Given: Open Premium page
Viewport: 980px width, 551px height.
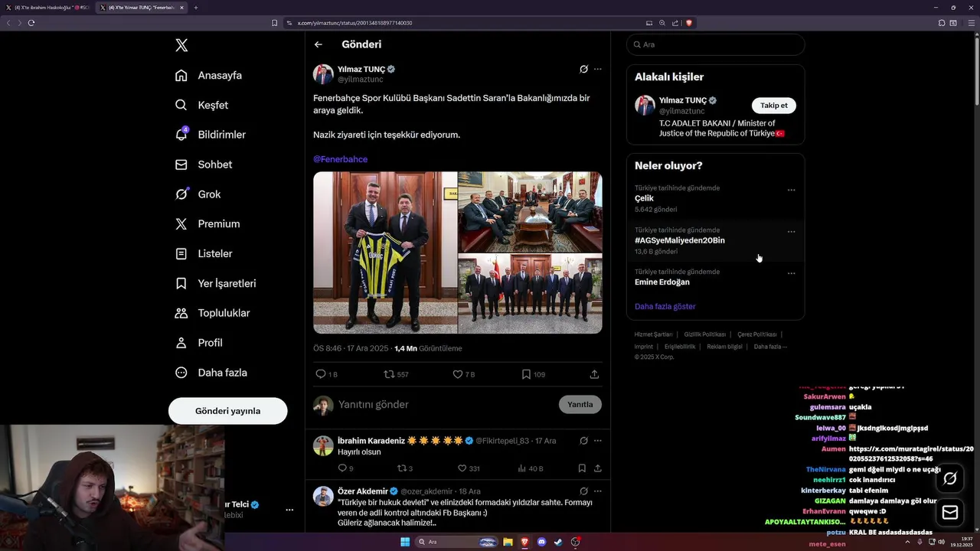Looking at the screenshot, I should (207, 224).
